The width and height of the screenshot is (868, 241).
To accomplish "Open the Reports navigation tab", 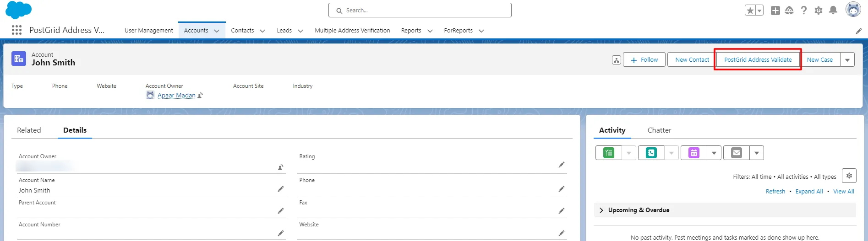I will [411, 31].
